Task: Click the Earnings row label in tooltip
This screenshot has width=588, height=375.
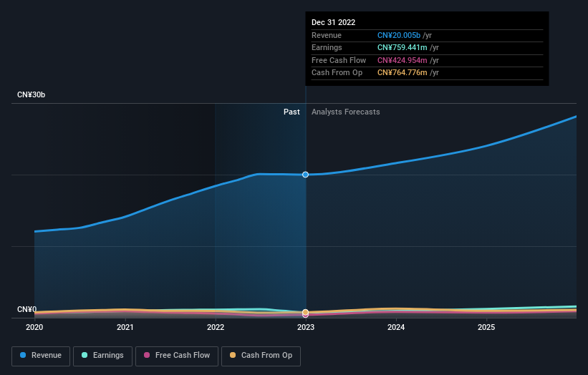Action: tap(327, 47)
